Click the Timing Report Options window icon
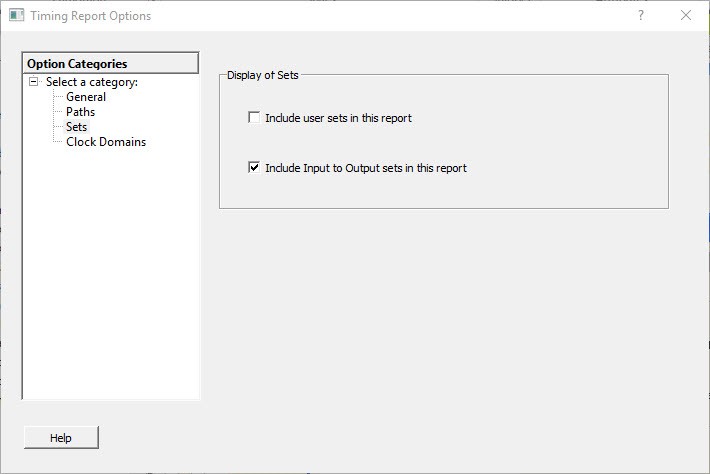This screenshot has height=474, width=710. pos(16,16)
